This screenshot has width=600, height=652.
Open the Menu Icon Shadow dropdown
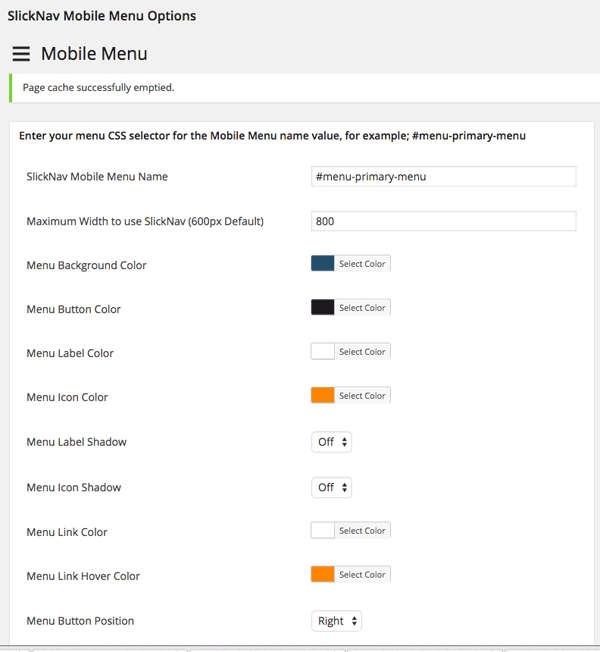[332, 488]
